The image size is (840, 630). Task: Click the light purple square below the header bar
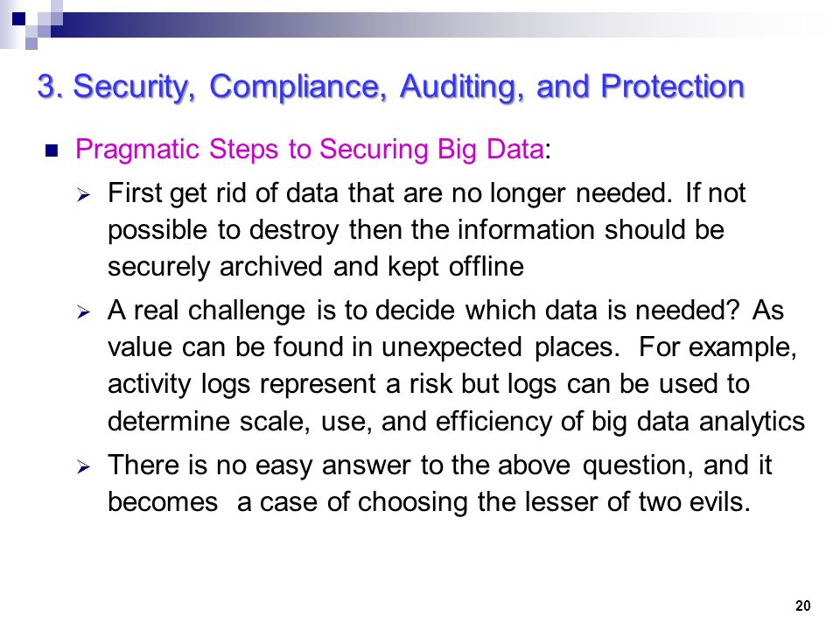[31, 44]
